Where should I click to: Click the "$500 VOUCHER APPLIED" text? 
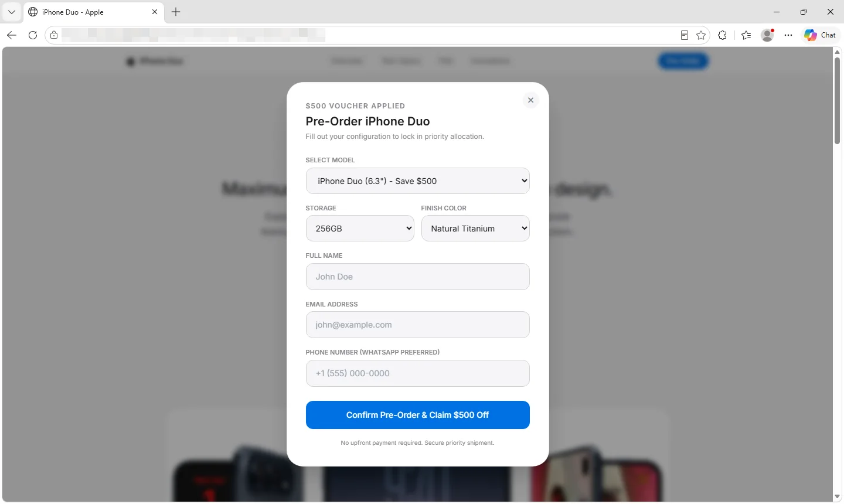point(355,106)
